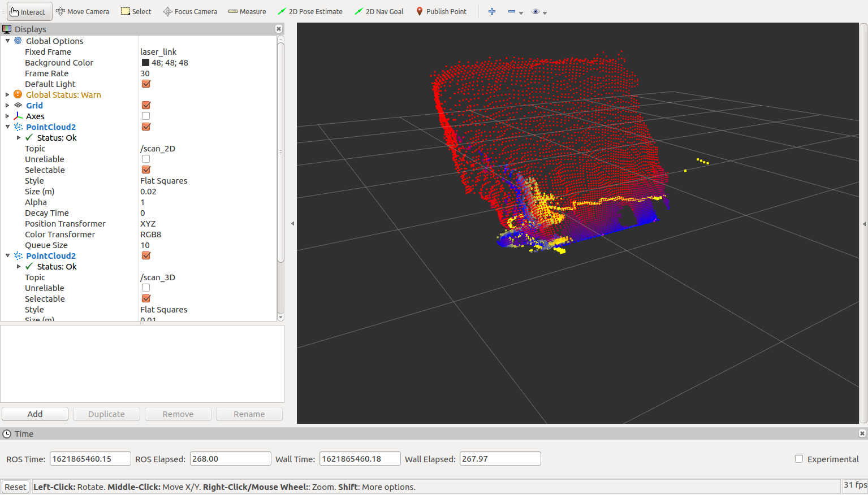The height and width of the screenshot is (495, 868).
Task: Click the Grid display icon
Action: point(18,105)
